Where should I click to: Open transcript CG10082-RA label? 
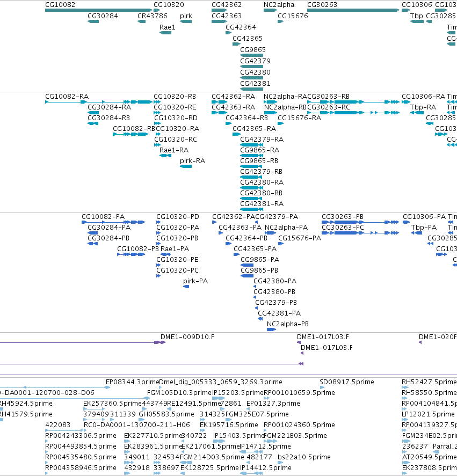tap(67, 97)
